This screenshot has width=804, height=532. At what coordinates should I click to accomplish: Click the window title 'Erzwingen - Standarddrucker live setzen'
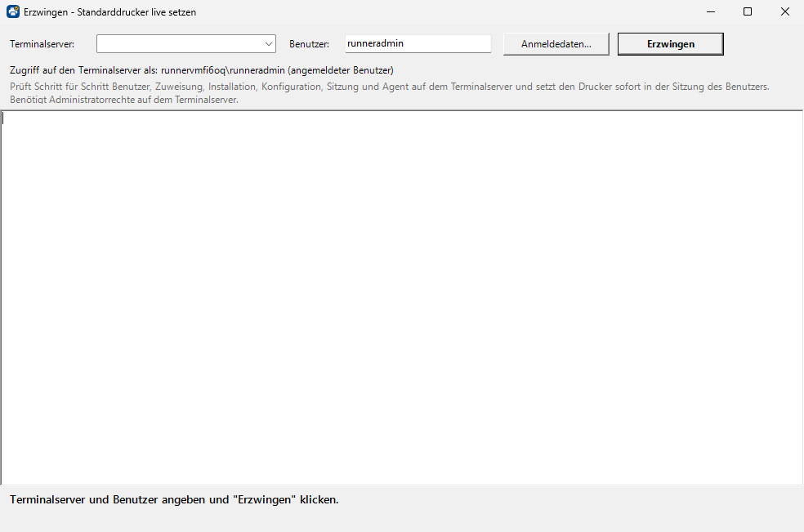tap(109, 11)
